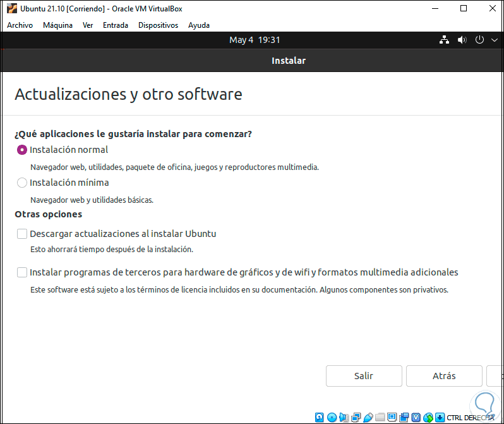Viewport: 504px width, 424px height.
Task: Click the Esto ahorrará tiempo description text
Action: pyautogui.click(x=112, y=250)
